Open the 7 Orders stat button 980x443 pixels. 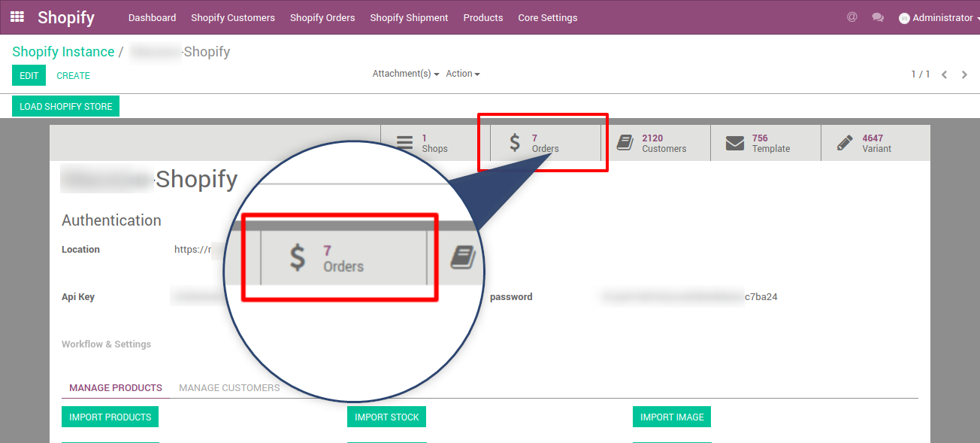(546, 143)
